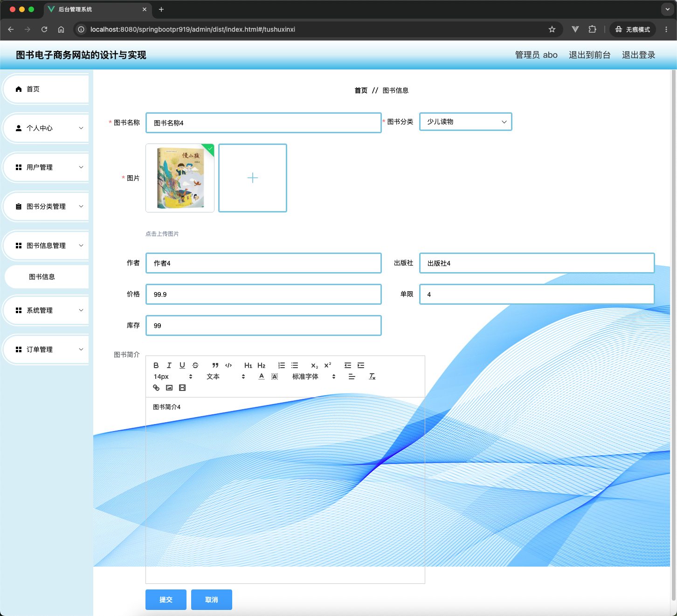This screenshot has width=677, height=616.
Task: Insert a hyperlink in editor
Action: (156, 388)
